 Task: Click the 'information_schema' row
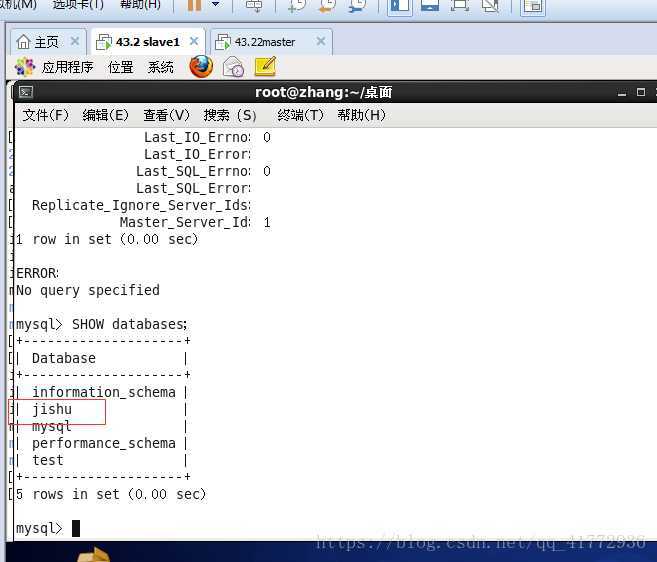(x=104, y=392)
